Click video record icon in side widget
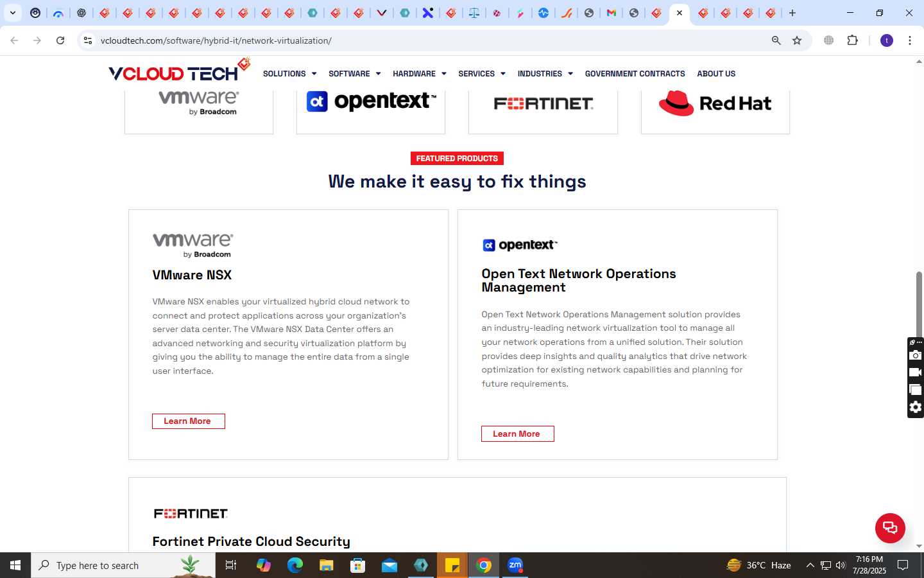 (916, 372)
